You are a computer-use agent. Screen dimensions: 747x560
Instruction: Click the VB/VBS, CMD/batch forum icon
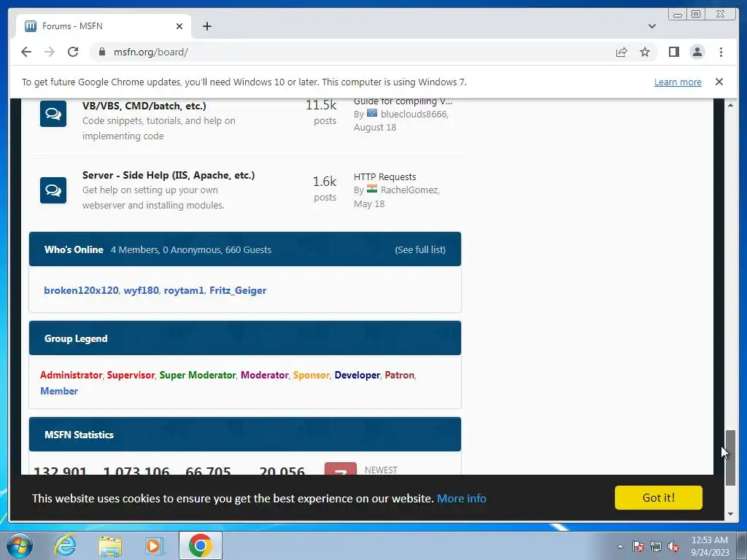(x=53, y=114)
